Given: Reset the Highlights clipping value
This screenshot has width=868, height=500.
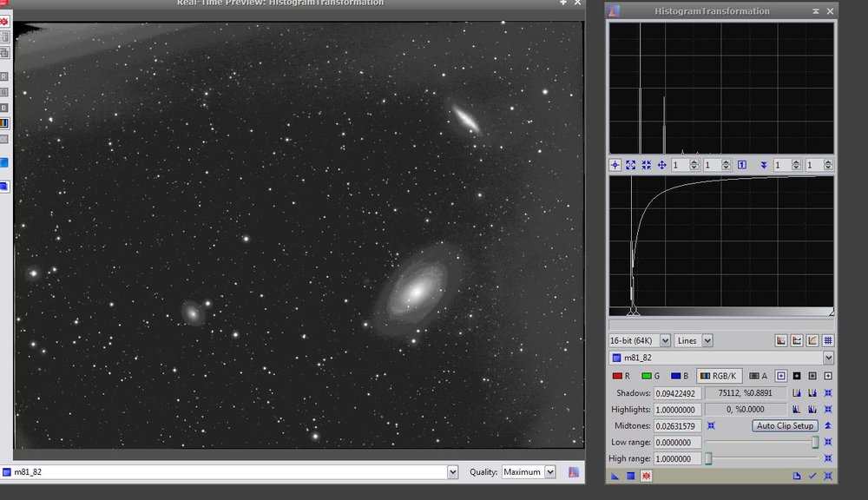Looking at the screenshot, I should 828,410.
